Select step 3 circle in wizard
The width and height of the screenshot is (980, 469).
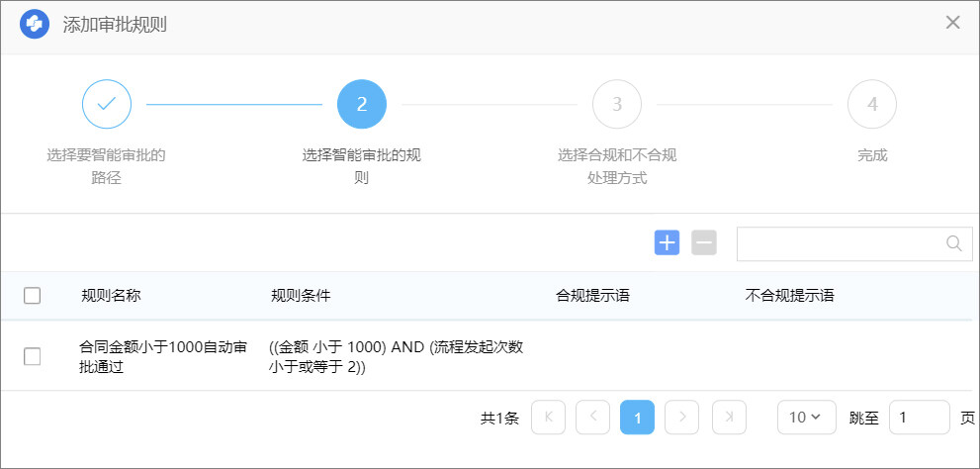(x=617, y=104)
